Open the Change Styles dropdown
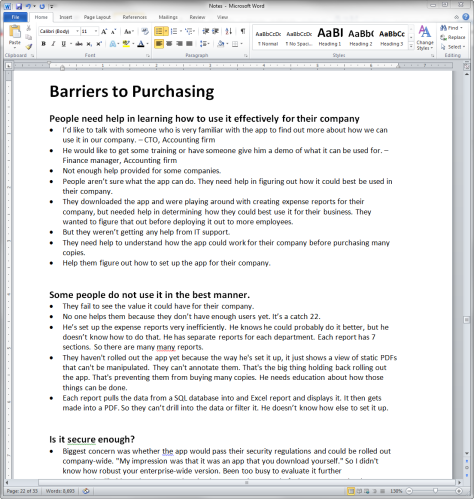 425,38
